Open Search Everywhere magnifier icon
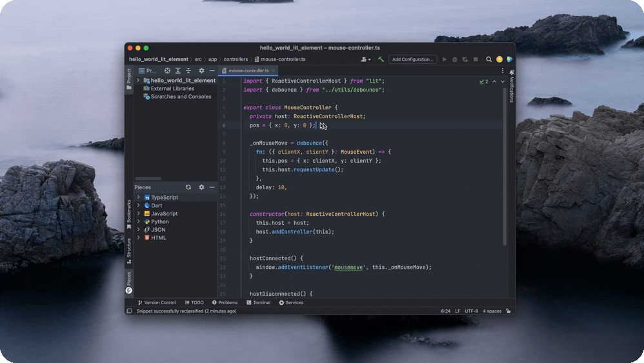The width and height of the screenshot is (644, 363). pos(489,59)
